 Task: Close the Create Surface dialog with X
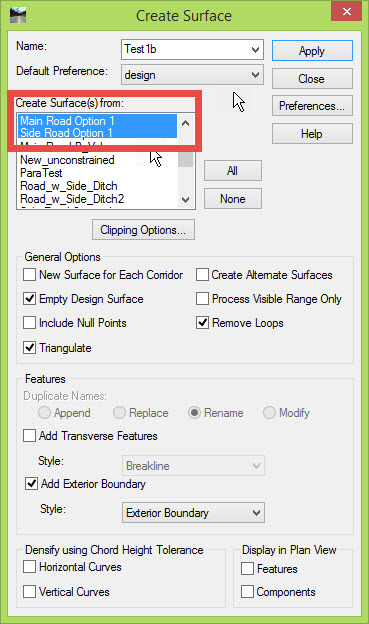[x=346, y=12]
